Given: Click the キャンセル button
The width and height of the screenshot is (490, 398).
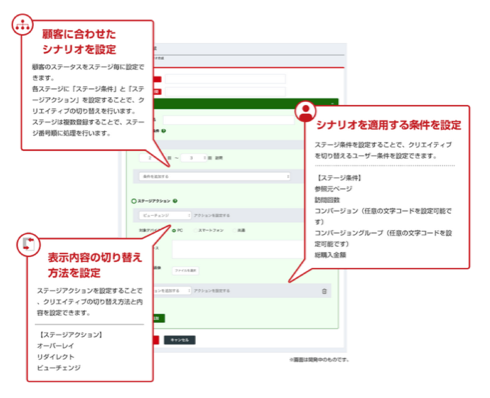Looking at the screenshot, I should (x=180, y=340).
